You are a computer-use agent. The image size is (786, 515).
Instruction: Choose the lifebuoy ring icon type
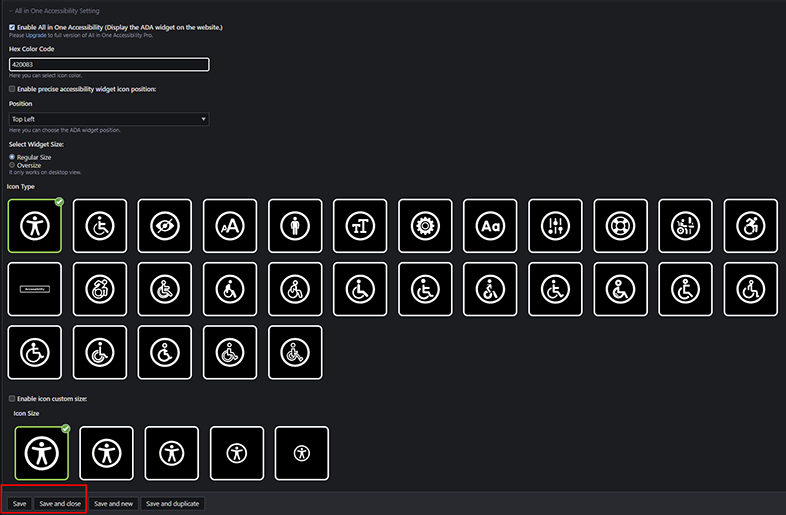tap(621, 226)
